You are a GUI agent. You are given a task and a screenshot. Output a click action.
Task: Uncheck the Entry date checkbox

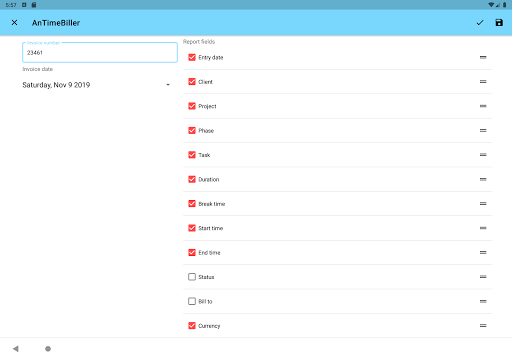(192, 57)
